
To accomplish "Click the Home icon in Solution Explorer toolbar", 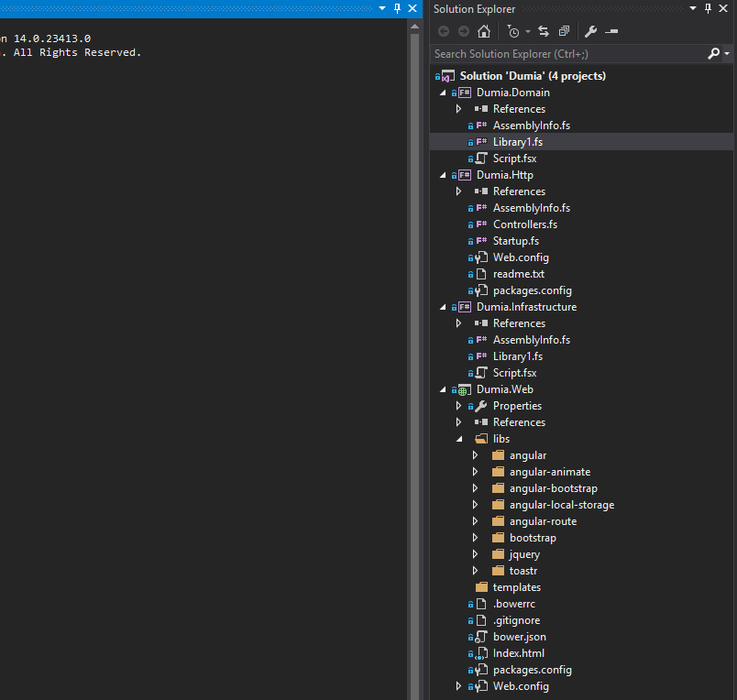I will (x=483, y=30).
